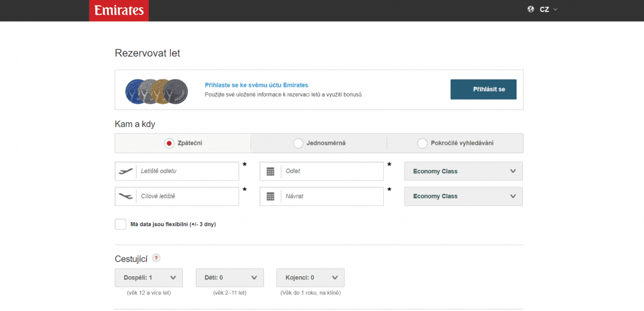Open the Návrat calendar icon

(270, 196)
